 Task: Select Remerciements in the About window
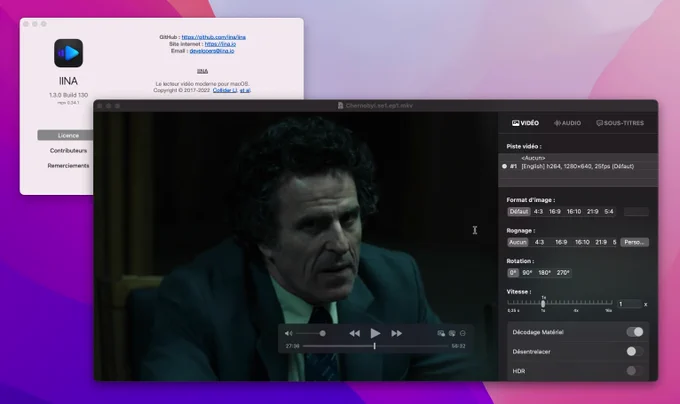tap(69, 166)
